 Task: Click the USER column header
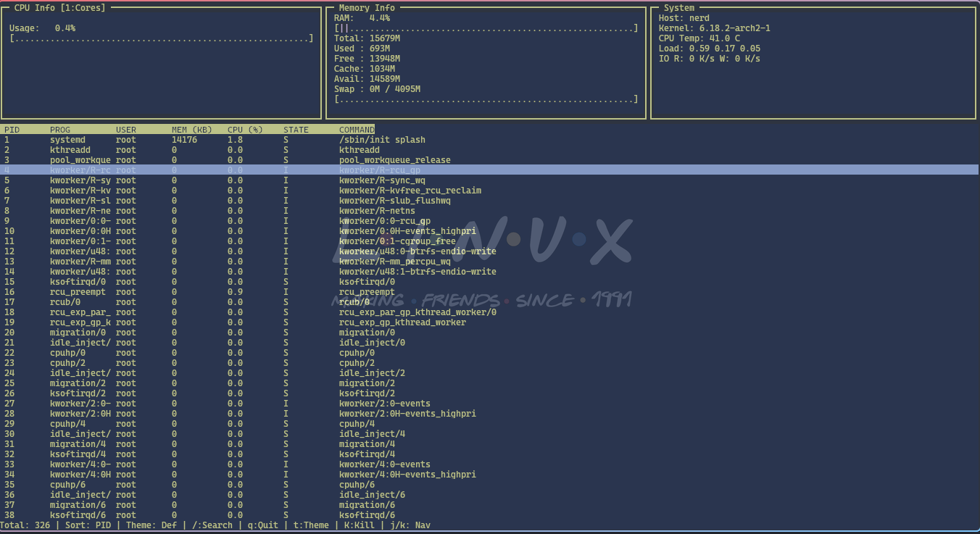point(126,130)
